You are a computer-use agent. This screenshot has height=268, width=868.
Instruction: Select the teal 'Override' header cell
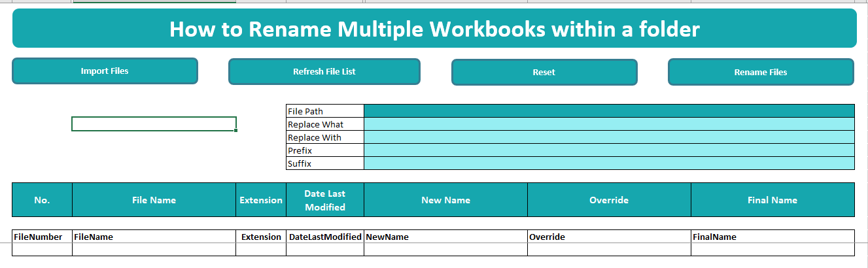[609, 200]
